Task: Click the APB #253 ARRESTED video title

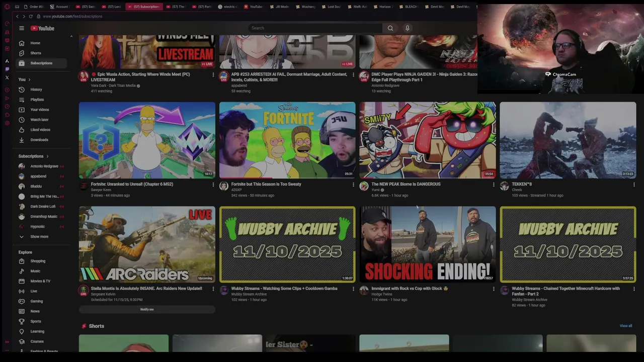Action: click(x=289, y=77)
